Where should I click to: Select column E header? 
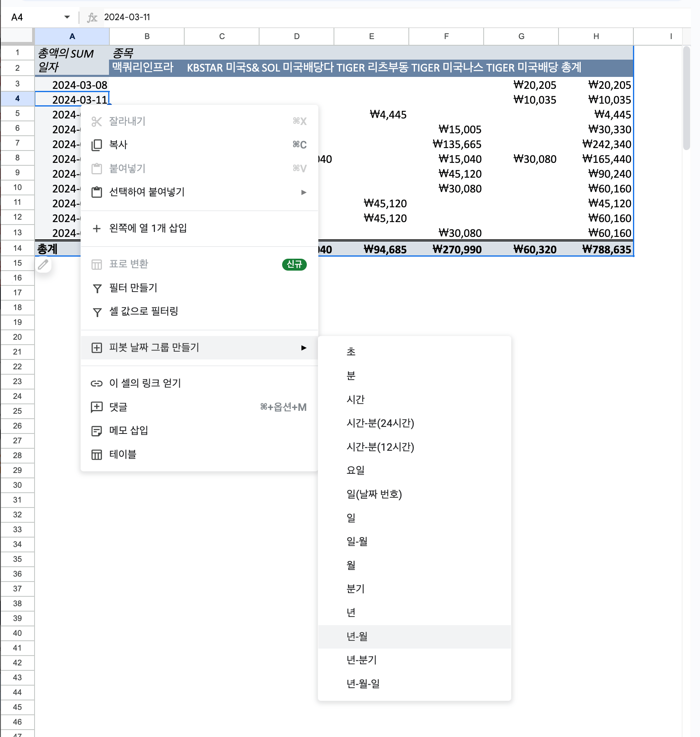click(x=371, y=37)
